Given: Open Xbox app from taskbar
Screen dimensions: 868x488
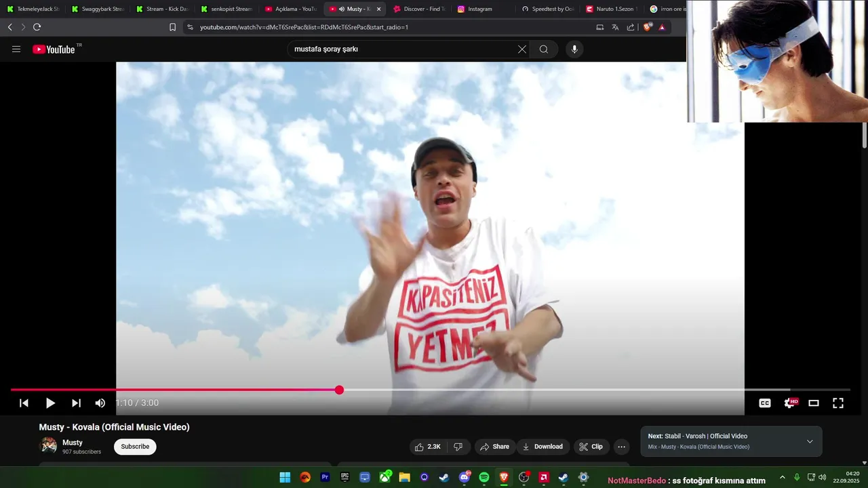Looking at the screenshot, I should (x=384, y=477).
